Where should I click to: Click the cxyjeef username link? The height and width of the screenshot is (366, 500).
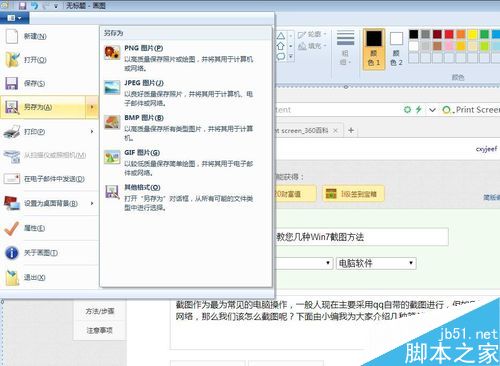click(486, 149)
